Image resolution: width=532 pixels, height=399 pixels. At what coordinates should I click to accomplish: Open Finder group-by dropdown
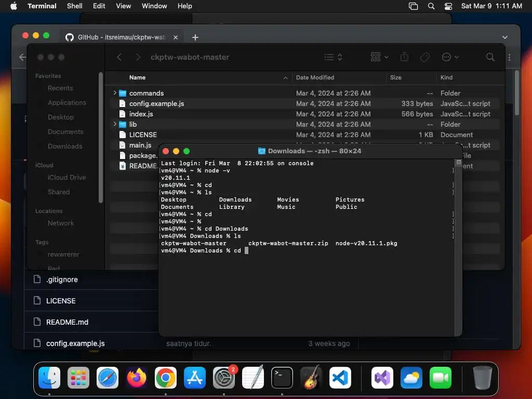pyautogui.click(x=379, y=57)
